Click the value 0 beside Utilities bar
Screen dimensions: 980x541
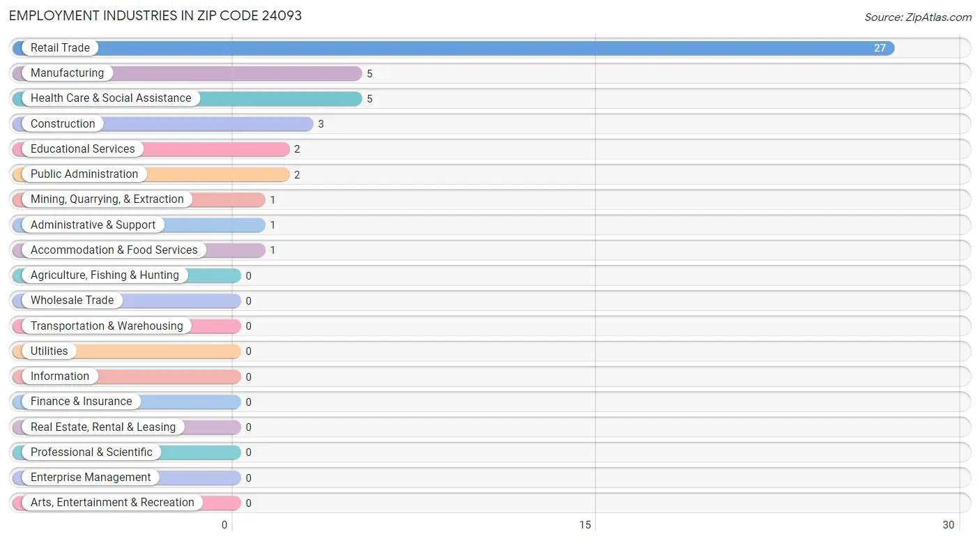click(249, 351)
